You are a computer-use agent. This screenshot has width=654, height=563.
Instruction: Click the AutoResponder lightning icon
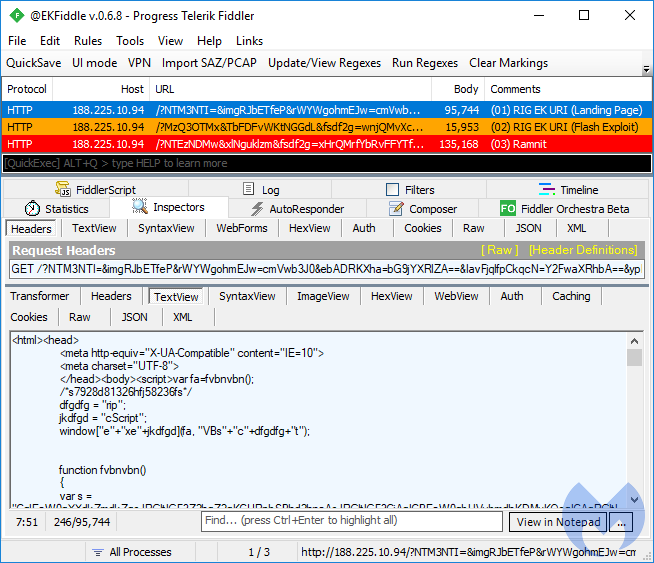(x=256, y=209)
